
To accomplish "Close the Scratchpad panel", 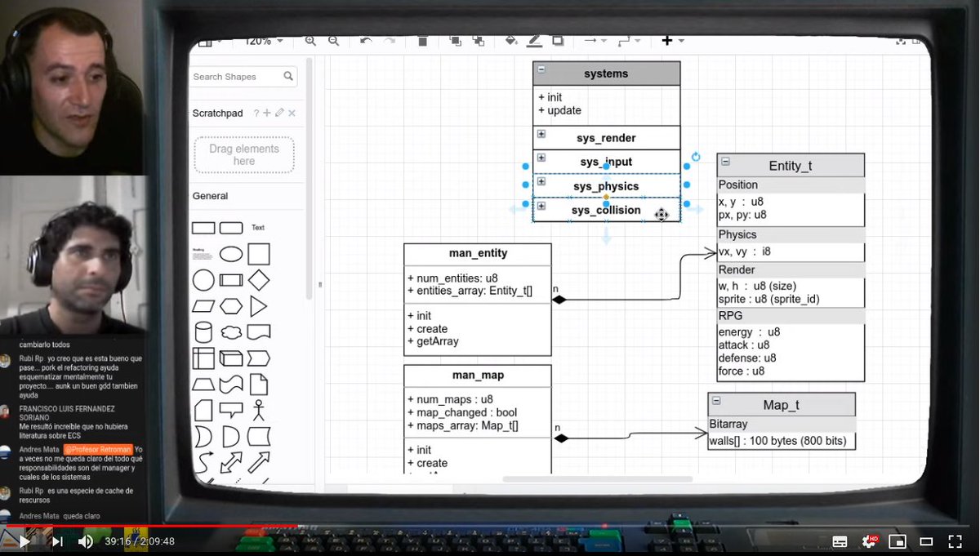I will coord(292,113).
